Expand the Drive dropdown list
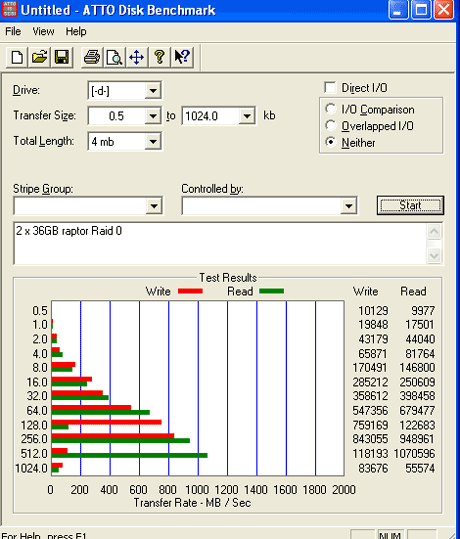Viewport: 460px width, 539px height. 153,91
